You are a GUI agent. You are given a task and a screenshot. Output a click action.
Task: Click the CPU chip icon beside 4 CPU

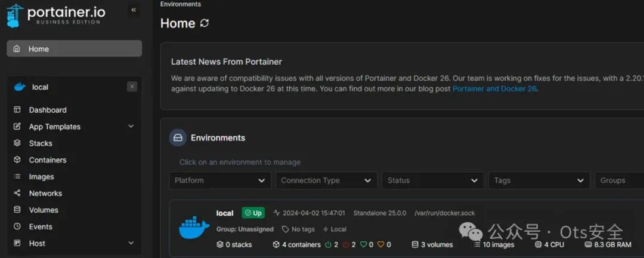point(538,244)
